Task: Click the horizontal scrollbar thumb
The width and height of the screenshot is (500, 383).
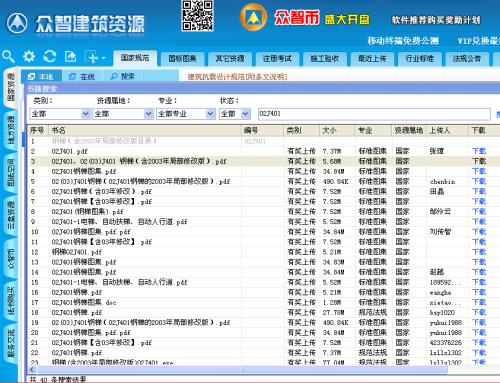Action: [x=242, y=369]
